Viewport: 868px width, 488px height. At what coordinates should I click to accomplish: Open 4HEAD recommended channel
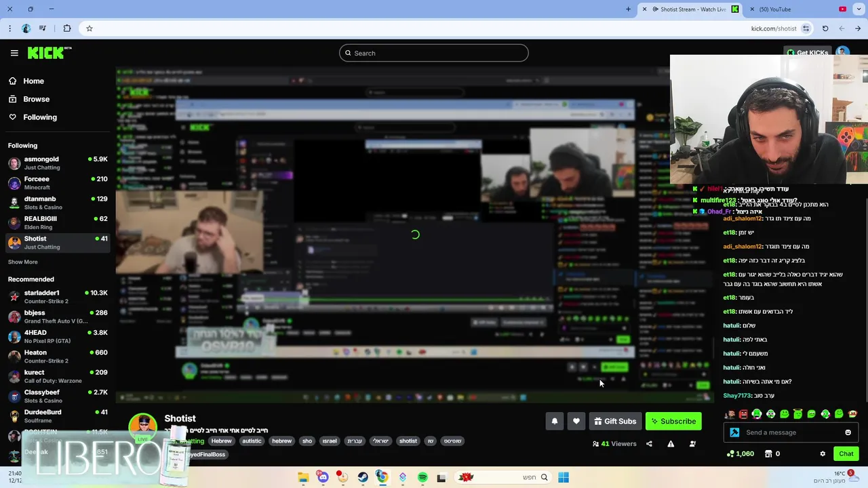tap(58, 336)
